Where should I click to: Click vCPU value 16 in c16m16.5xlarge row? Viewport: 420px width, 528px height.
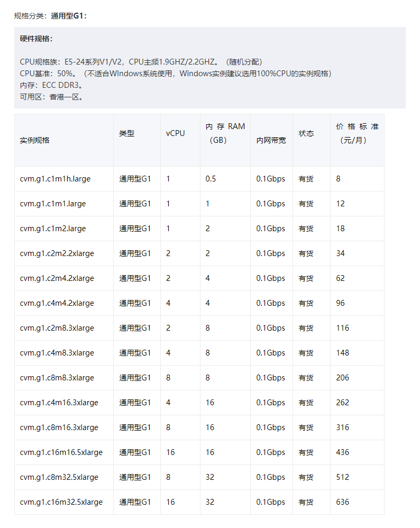[x=170, y=452]
